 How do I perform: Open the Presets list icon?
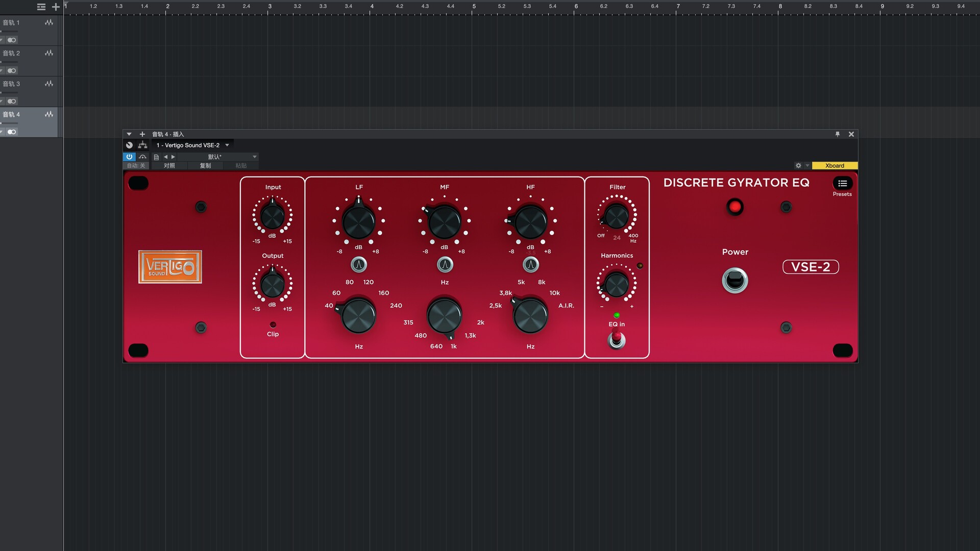click(x=842, y=183)
